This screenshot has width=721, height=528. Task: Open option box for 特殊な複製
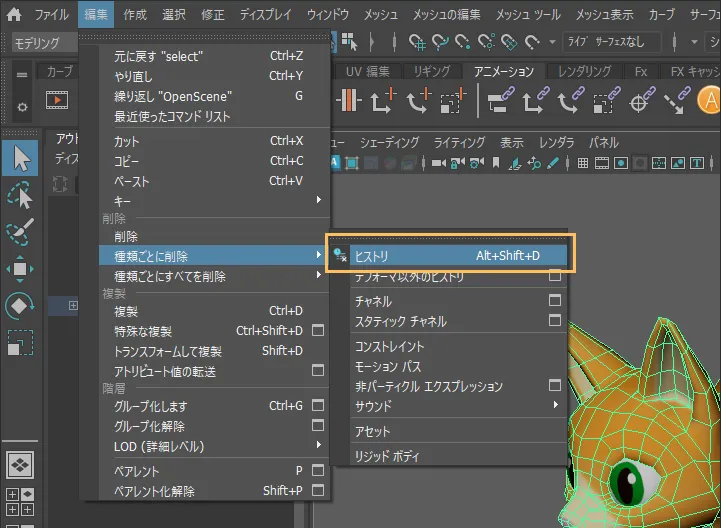point(318,331)
